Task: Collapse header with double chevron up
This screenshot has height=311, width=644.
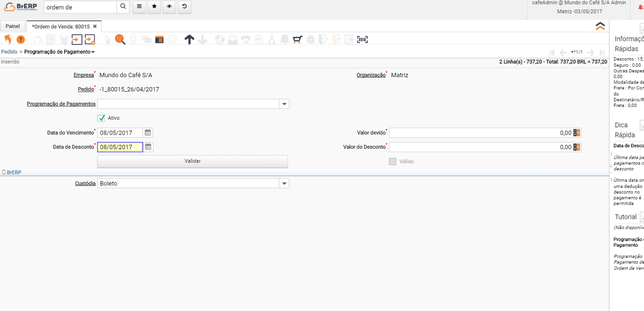Action: pos(600,27)
